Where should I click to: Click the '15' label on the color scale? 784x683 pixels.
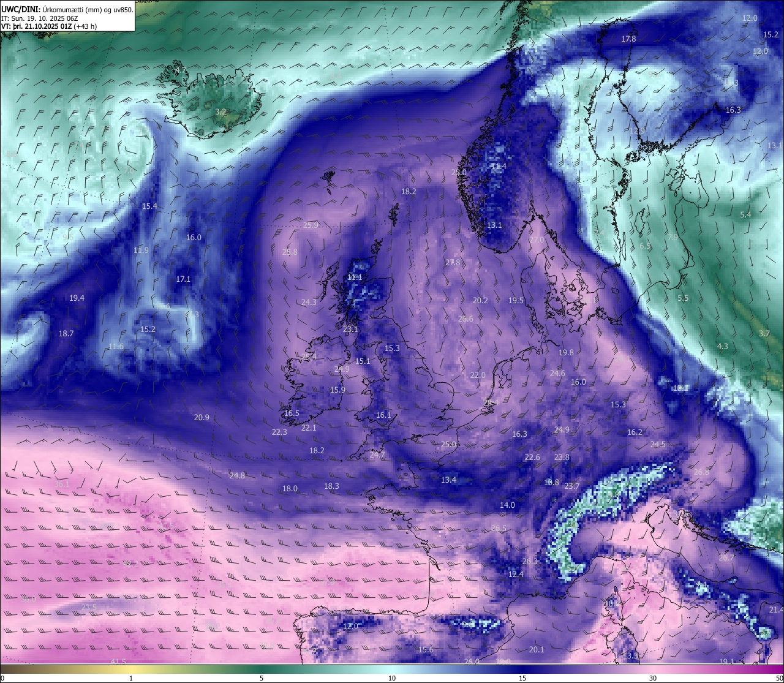point(522,678)
